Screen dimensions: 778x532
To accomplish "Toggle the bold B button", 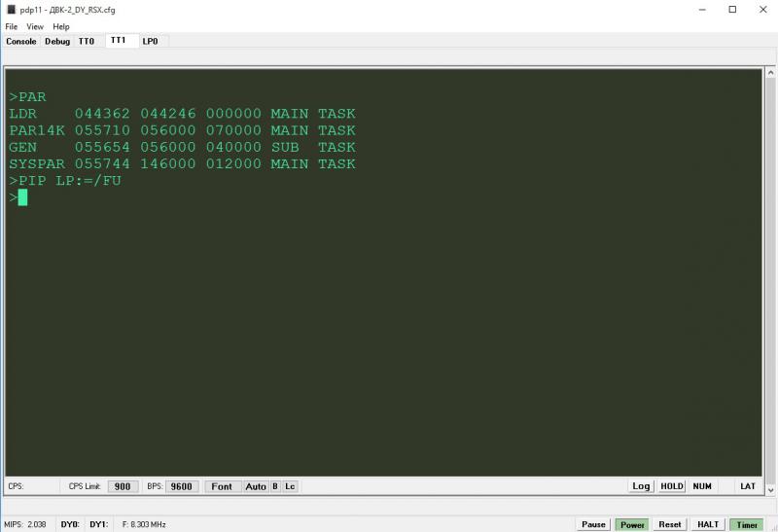I will click(275, 486).
